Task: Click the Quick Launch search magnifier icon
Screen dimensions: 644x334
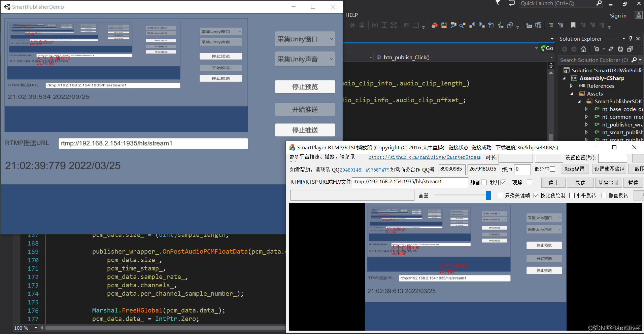Action: click(x=599, y=3)
